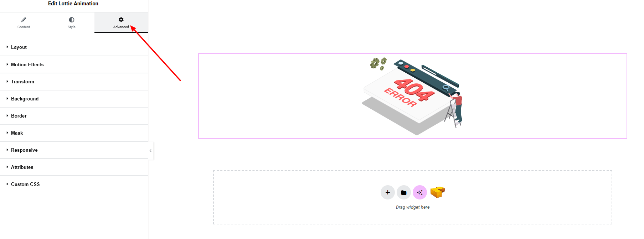This screenshot has width=644, height=239.
Task: Expand the Background section
Action: [74, 99]
